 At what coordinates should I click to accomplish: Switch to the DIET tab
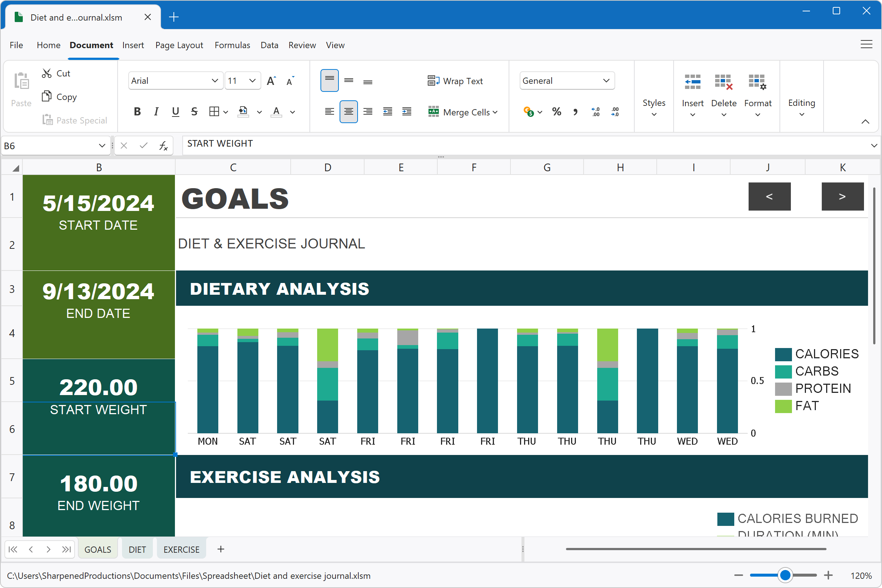(136, 549)
